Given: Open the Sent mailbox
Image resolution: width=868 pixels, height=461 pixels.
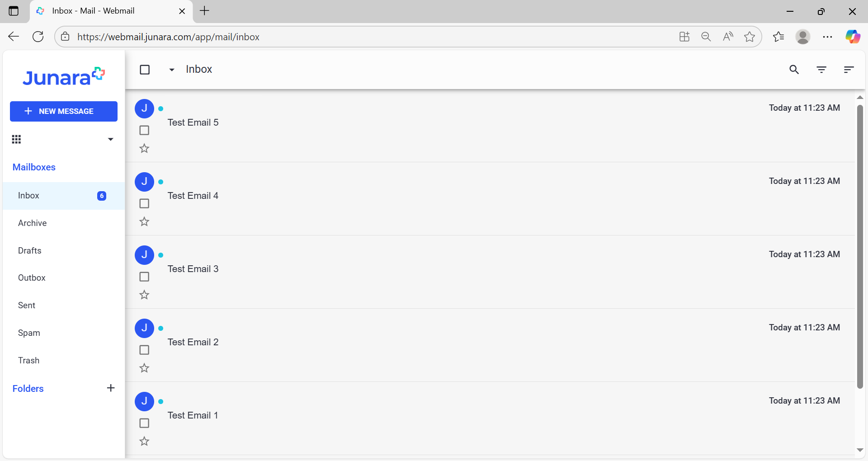Looking at the screenshot, I should click(x=64, y=306).
